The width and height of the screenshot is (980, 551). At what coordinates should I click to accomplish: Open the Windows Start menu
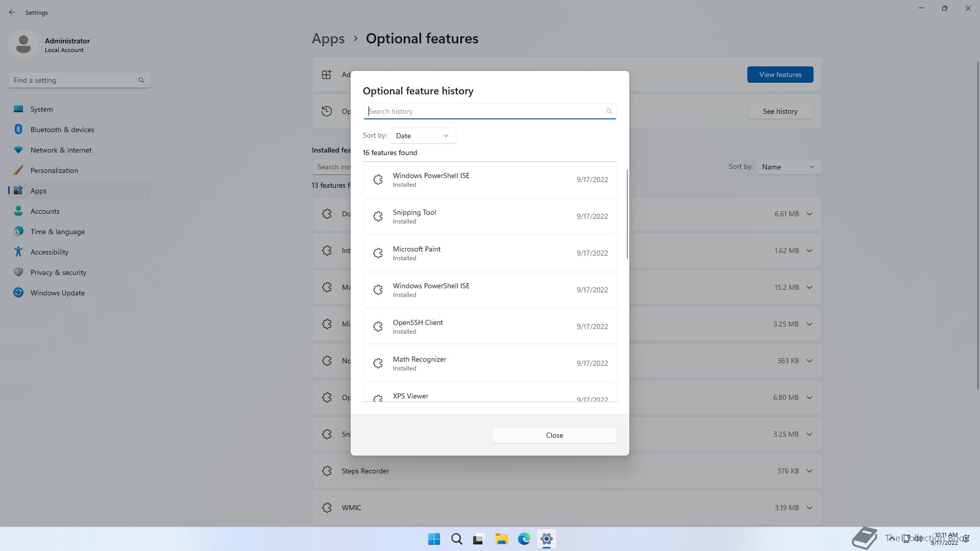coord(434,539)
